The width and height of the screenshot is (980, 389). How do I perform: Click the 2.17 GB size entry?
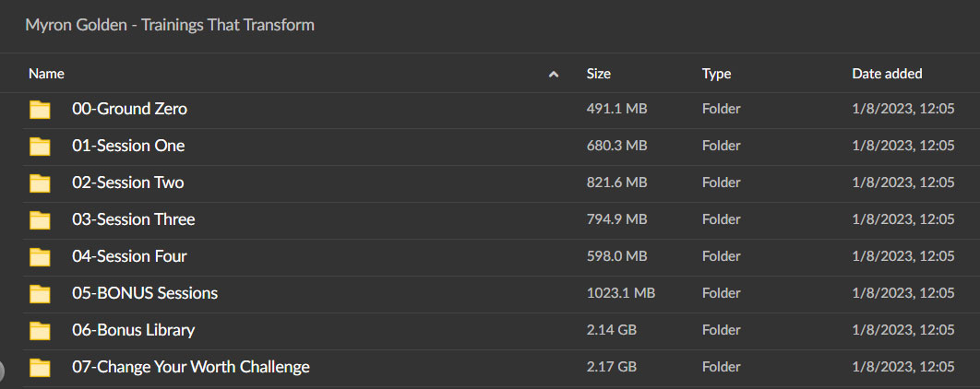611,367
